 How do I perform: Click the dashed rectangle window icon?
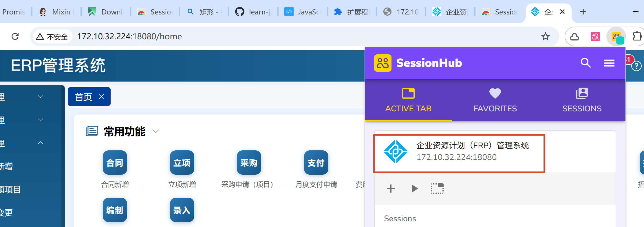(437, 189)
